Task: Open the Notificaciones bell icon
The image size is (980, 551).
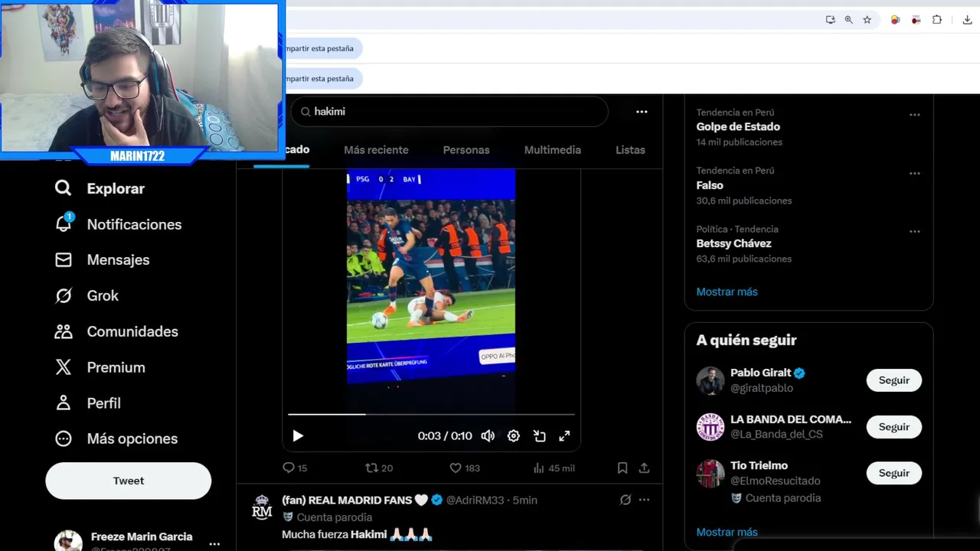Action: 64,223
